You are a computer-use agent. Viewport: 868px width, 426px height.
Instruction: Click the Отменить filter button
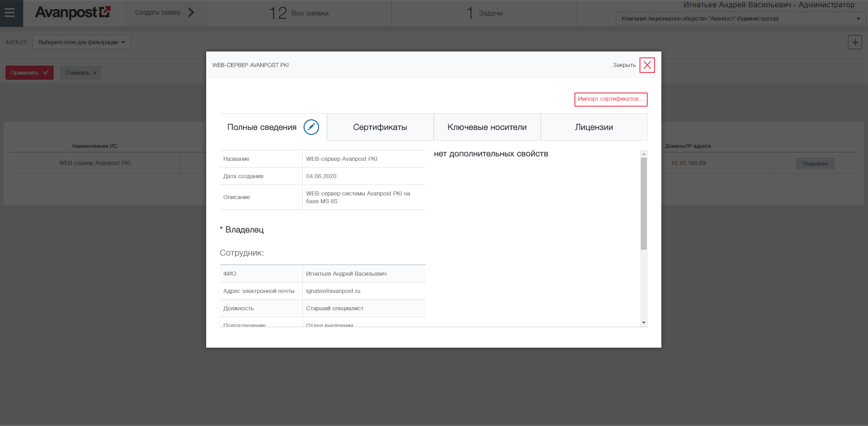(81, 73)
